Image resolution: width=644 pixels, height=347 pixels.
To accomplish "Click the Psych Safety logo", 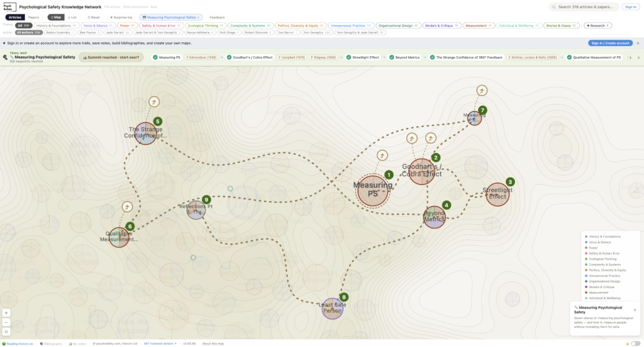I will pos(10,7).
